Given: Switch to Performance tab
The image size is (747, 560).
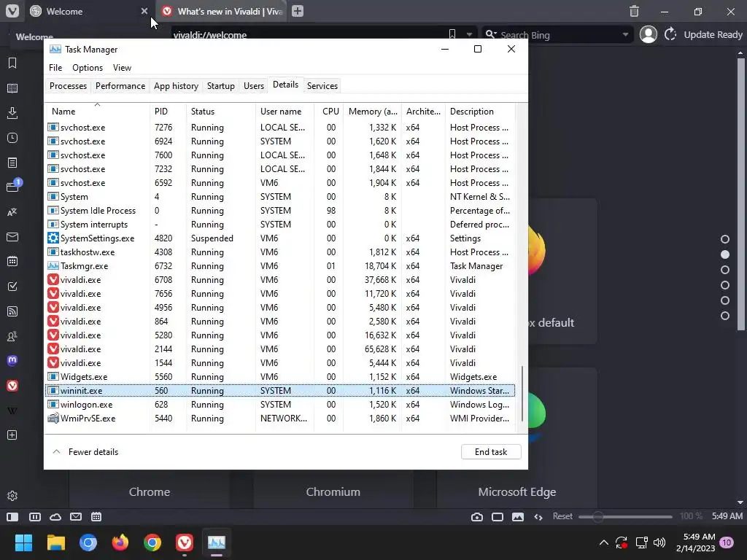Looking at the screenshot, I should [x=120, y=86].
